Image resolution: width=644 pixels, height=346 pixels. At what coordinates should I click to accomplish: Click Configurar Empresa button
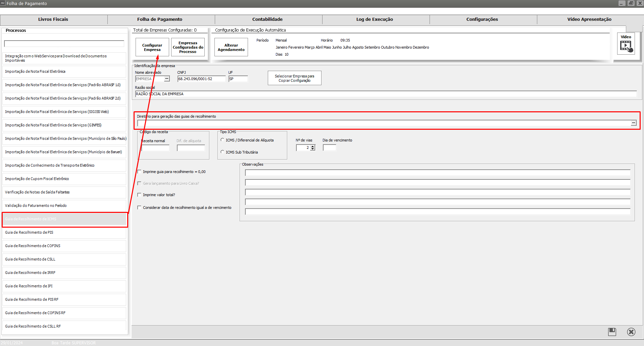[152, 47]
